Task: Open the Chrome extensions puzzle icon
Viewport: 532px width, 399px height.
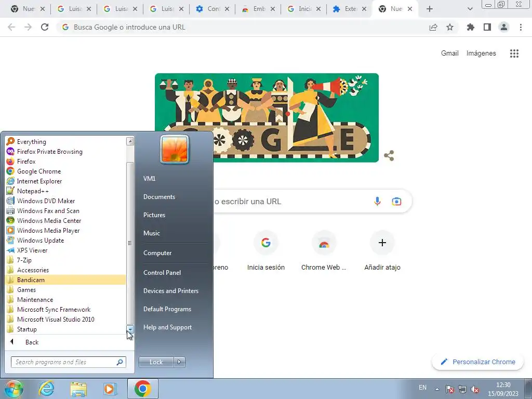Action: (470, 27)
